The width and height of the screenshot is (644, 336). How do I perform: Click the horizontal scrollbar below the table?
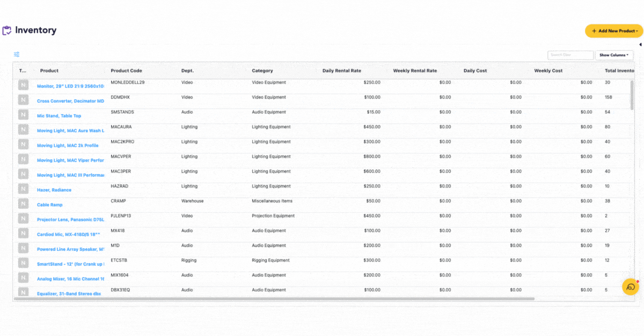coord(274,299)
